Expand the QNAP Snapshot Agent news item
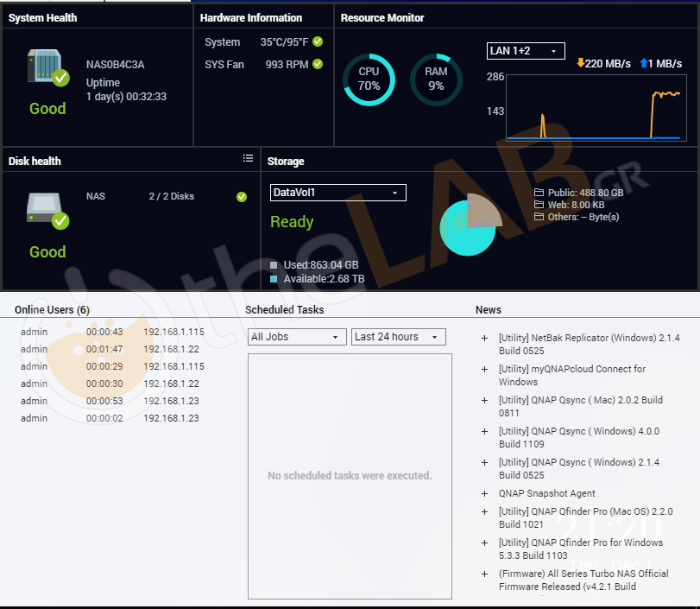The width and height of the screenshot is (700, 609). 484,494
